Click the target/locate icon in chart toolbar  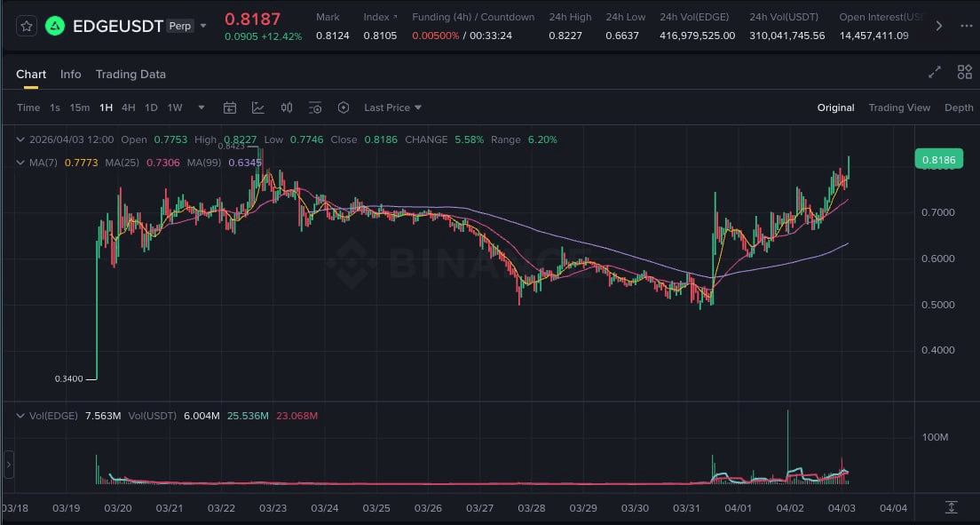pos(344,107)
